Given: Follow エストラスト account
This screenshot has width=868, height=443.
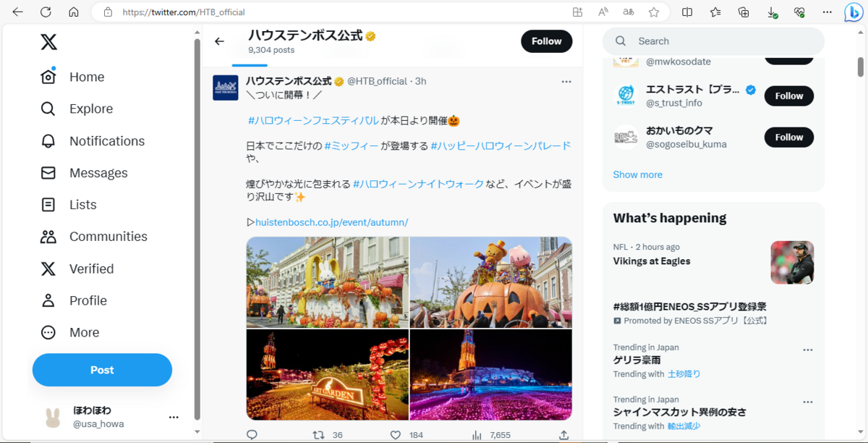Looking at the screenshot, I should pos(789,96).
